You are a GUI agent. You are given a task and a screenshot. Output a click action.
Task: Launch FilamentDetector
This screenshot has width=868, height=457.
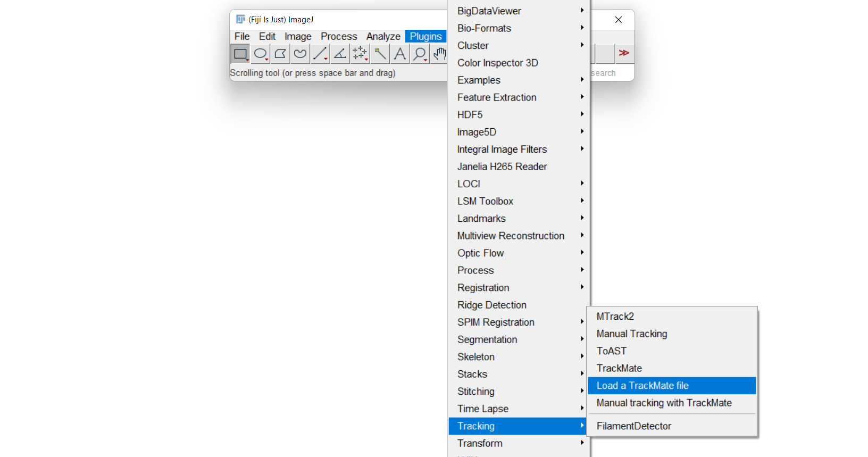(x=672, y=426)
